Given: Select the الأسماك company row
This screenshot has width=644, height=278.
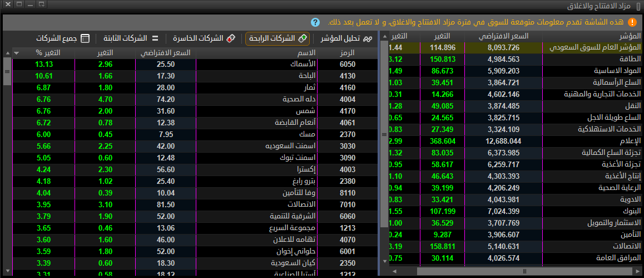Looking at the screenshot, I should click(x=195, y=64).
